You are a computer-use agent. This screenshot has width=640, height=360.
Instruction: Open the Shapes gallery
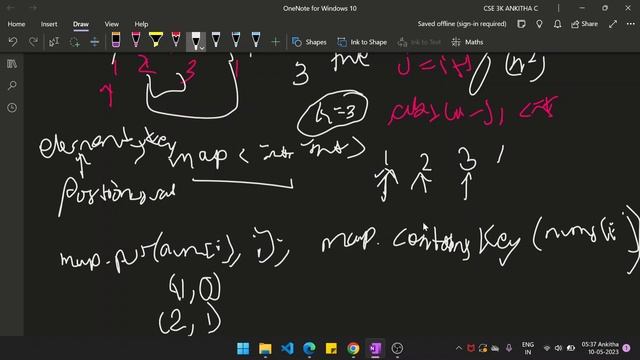pos(309,42)
